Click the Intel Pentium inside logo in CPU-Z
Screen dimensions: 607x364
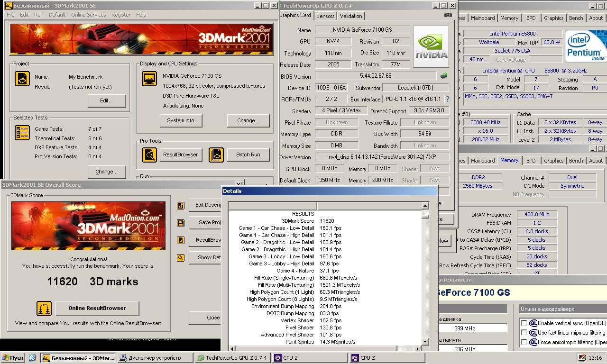coord(586,46)
